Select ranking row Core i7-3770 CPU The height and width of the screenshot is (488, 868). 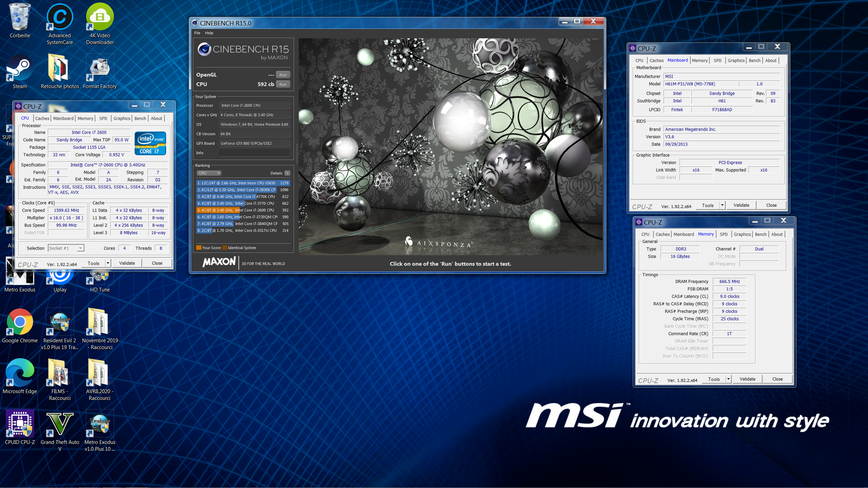[243, 203]
